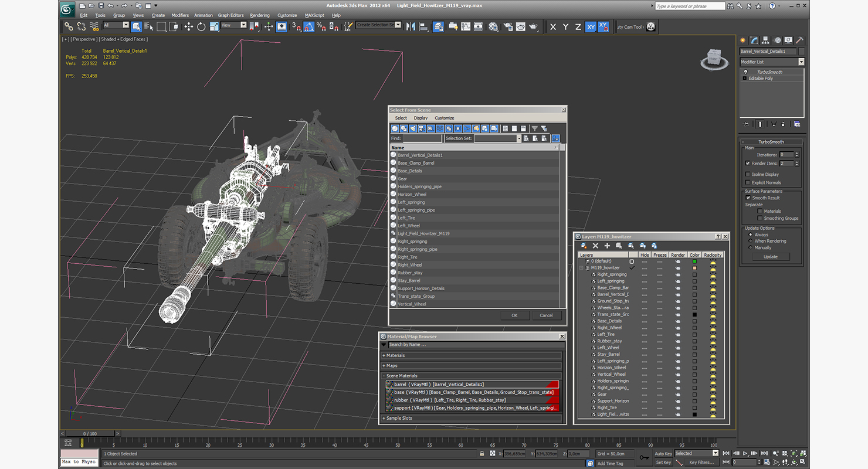
Task: Open the Curve Editor icon
Action: click(x=466, y=26)
